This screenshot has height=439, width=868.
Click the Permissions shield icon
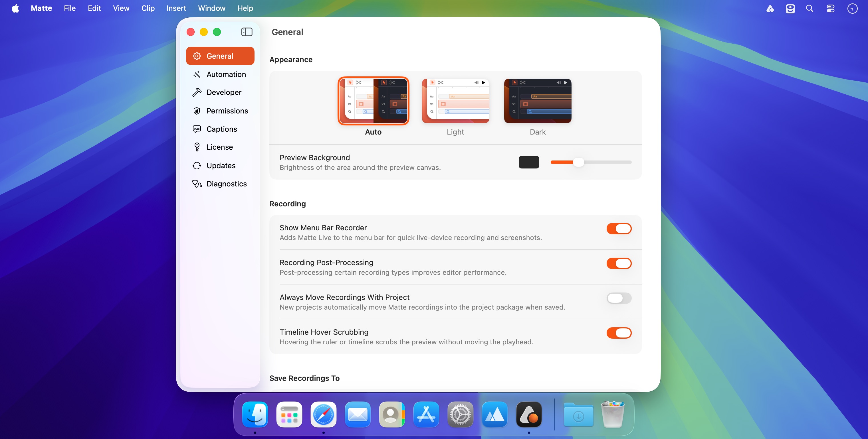[x=197, y=111]
